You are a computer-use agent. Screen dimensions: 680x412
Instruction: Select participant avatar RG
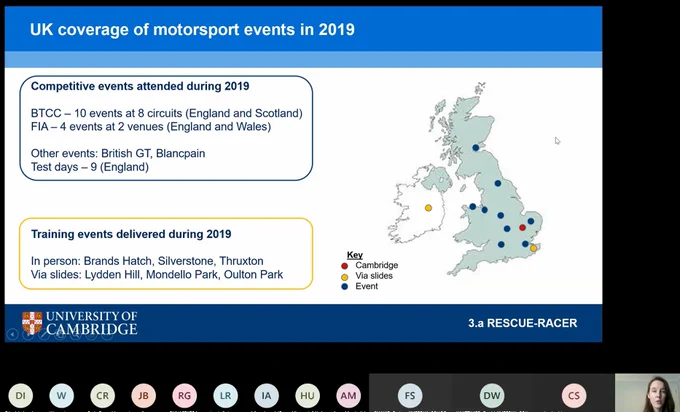point(184,396)
